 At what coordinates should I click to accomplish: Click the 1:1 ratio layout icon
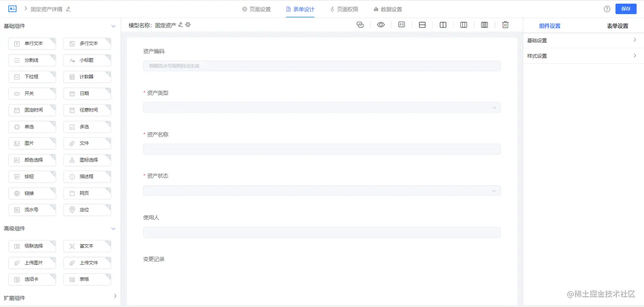click(402, 25)
